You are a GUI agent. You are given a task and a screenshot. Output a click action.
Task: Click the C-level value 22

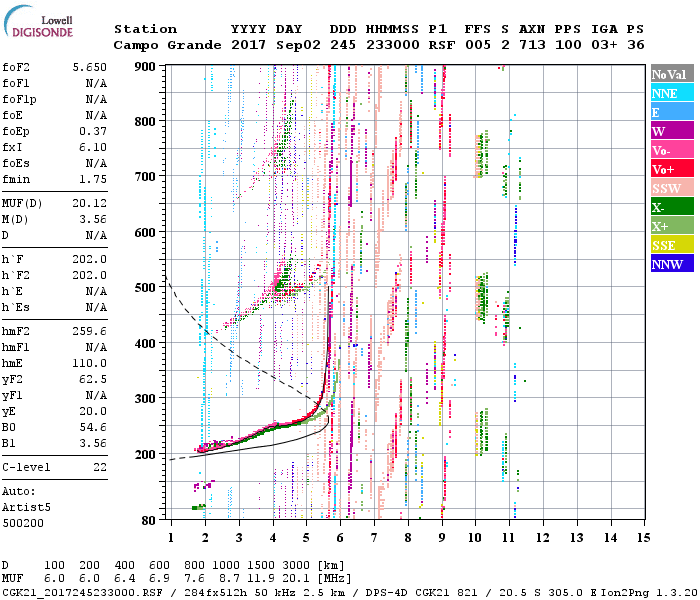(x=100, y=467)
